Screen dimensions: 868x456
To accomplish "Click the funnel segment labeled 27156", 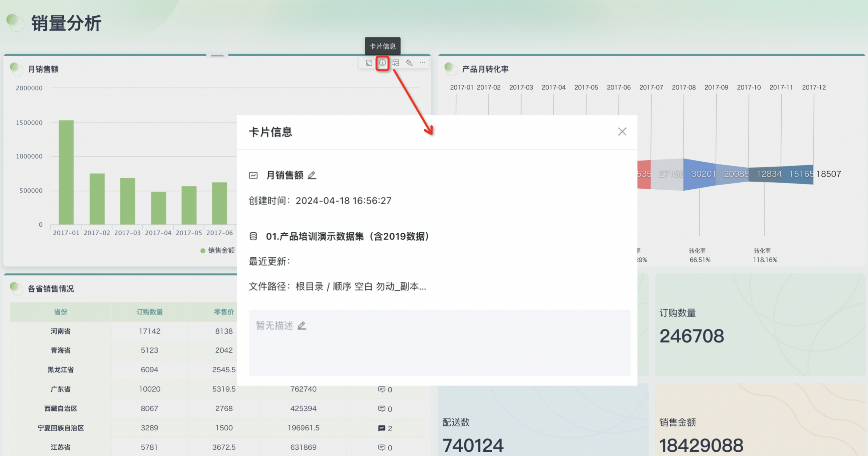I will coord(667,174).
